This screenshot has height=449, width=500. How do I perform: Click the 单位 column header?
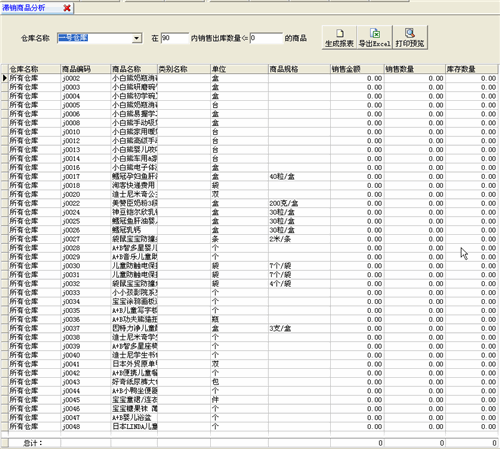(x=239, y=69)
